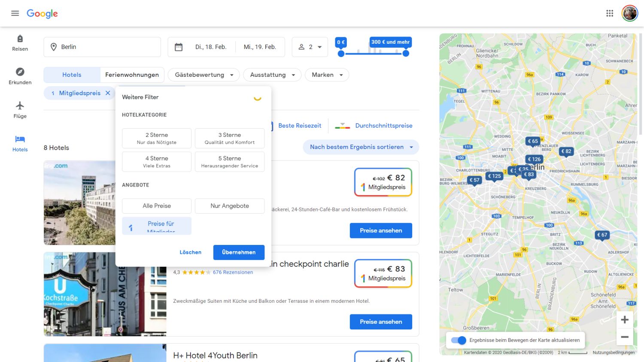This screenshot has height=362, width=644.
Task: Switch to the Ferienwohnungen tab
Action: 132,75
